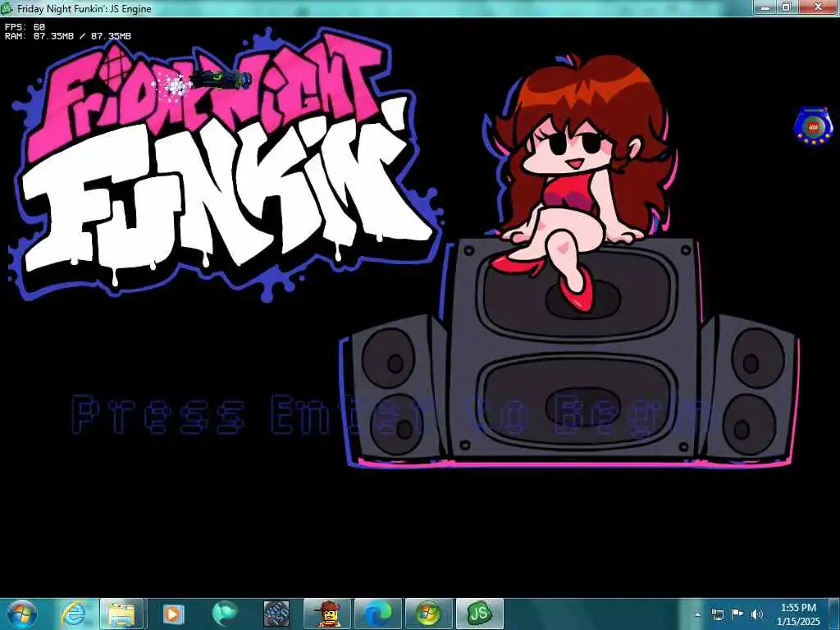Minimize the JS Engine window

[766, 7]
